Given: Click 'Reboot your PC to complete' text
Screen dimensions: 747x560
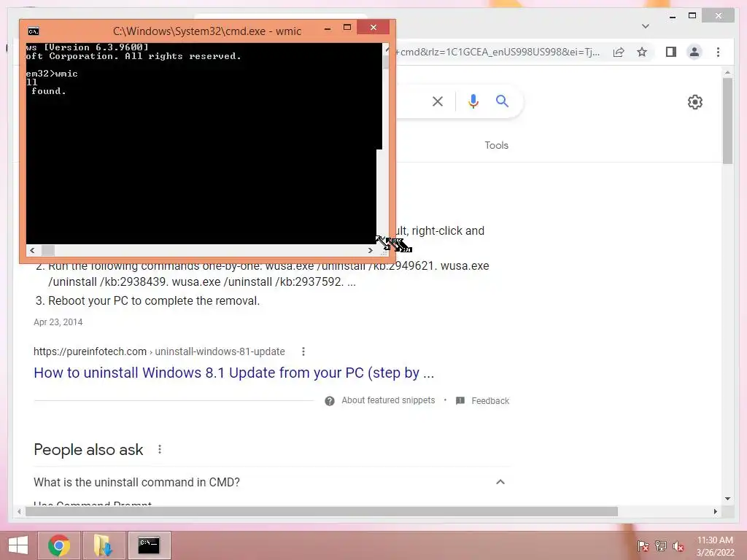Looking at the screenshot, I should 154,301.
